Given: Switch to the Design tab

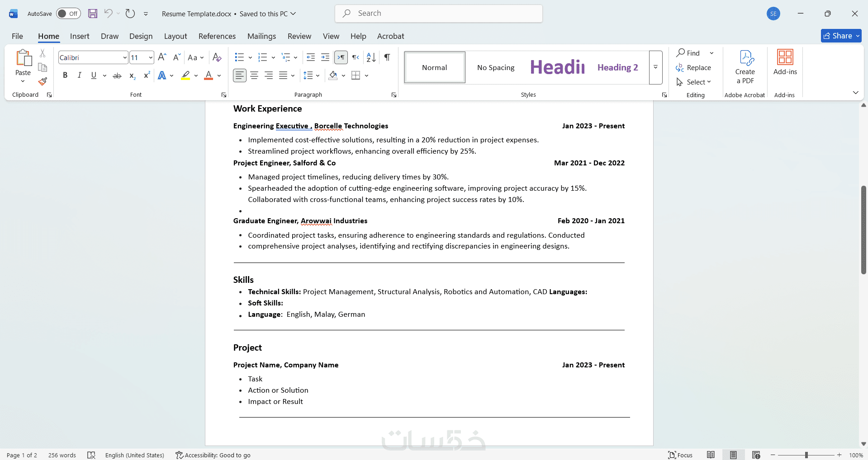Looking at the screenshot, I should click(x=141, y=36).
